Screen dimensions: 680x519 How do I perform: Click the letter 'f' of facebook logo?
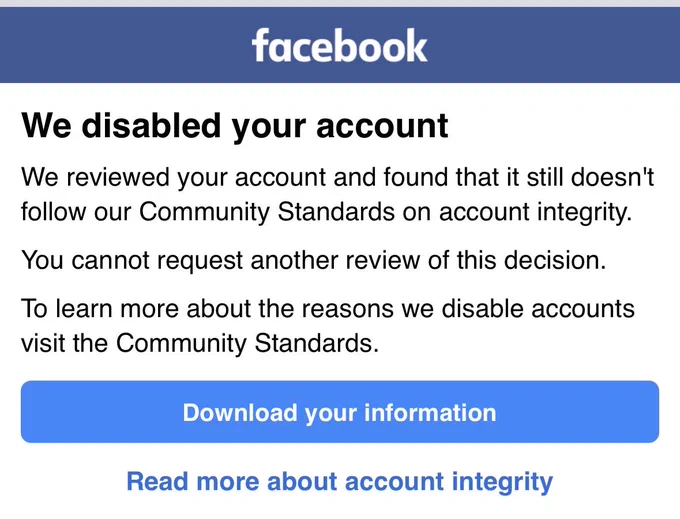[x=260, y=45]
